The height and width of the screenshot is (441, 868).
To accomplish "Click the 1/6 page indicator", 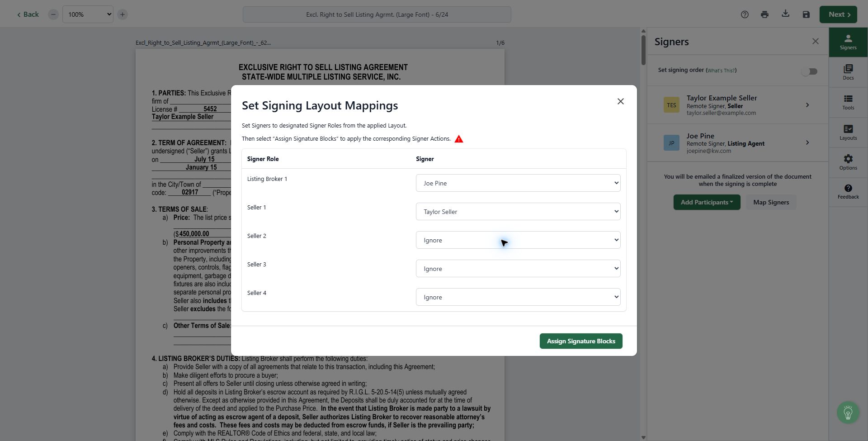I will point(500,43).
